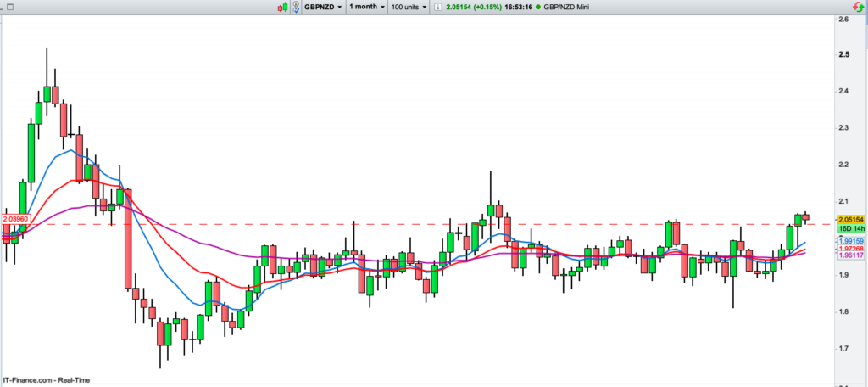Screen dimensions: 868x387
Task: Click the 2.6 price axis label
Action: [x=843, y=20]
